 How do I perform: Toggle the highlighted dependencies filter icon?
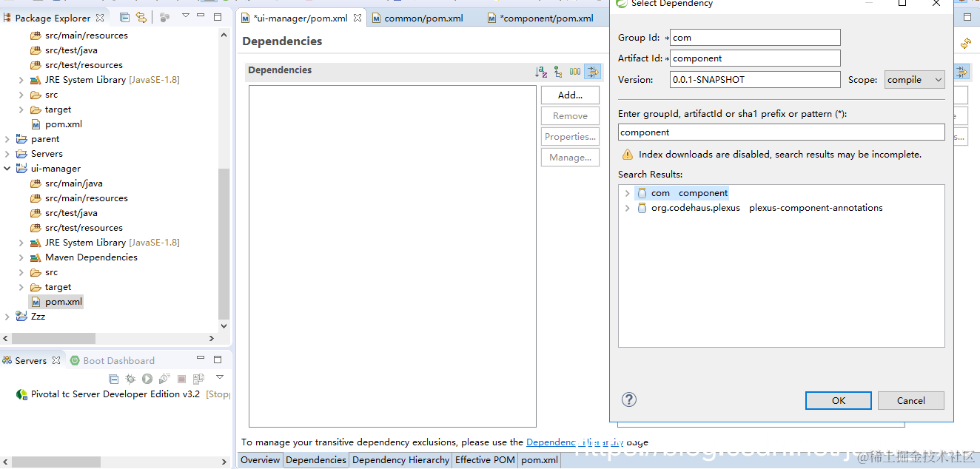[592, 72]
